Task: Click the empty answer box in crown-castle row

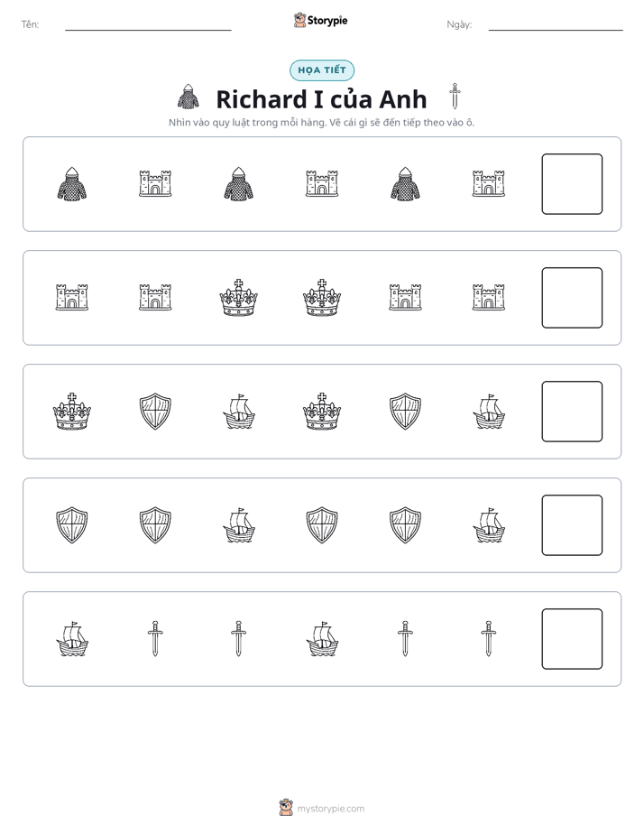Action: [572, 298]
